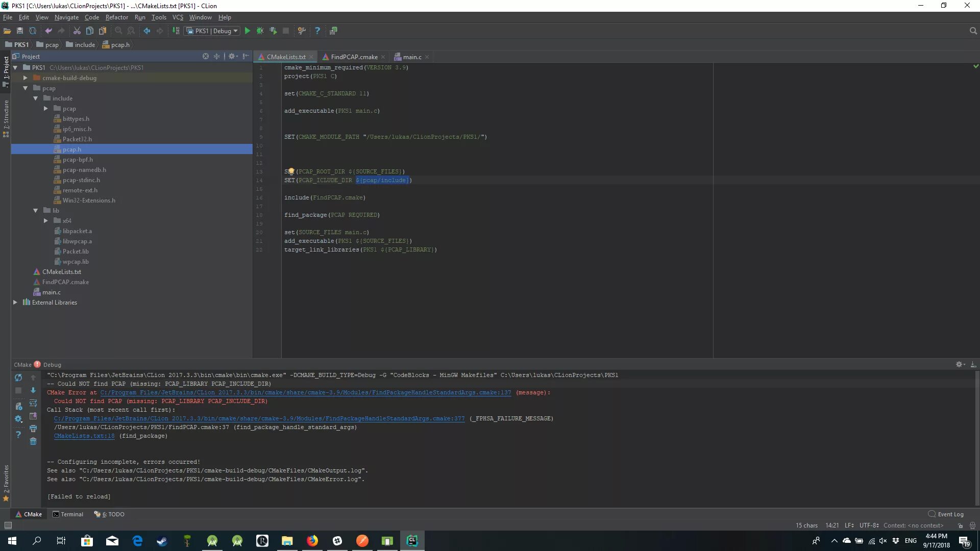
Task: Toggle Structure tool window on left strip
Action: (x=6, y=115)
